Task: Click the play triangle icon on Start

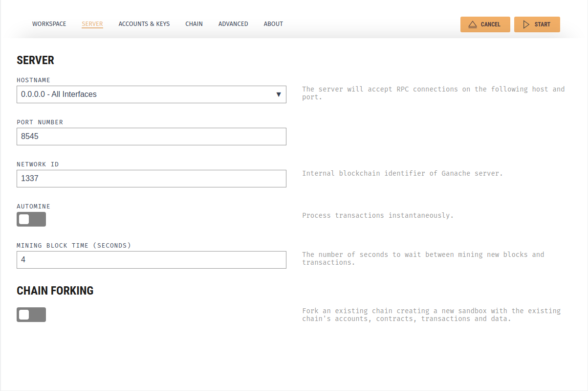Action: (x=526, y=24)
